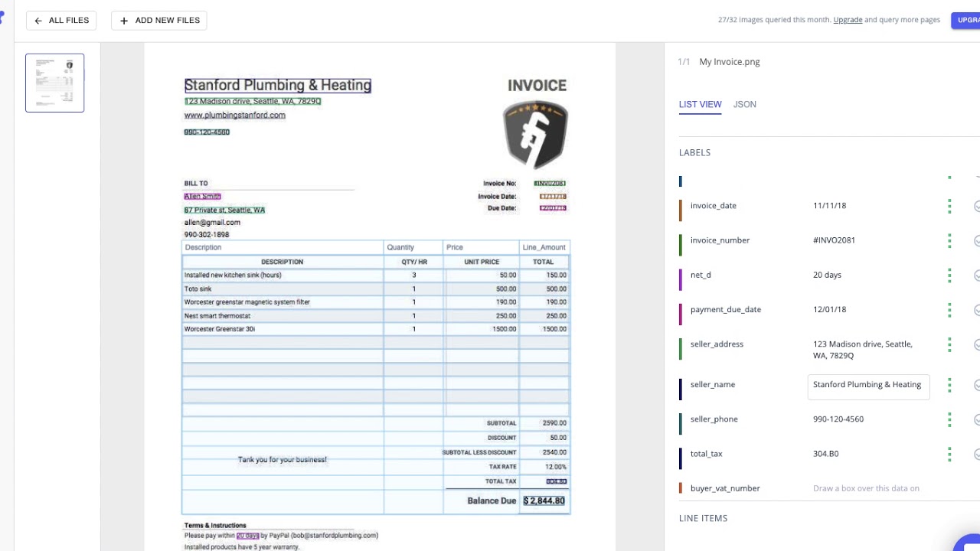Select the invoice_date label

point(713,206)
